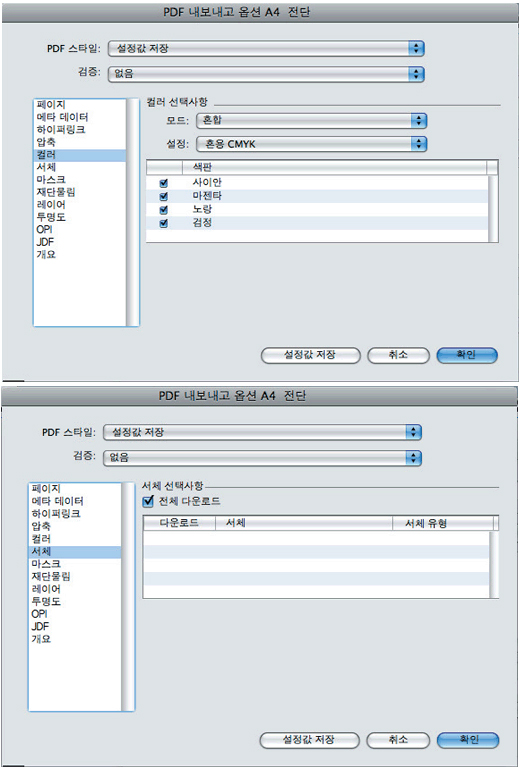Click scrollbar of the font download table
This screenshot has width=526, height=780.
[x=494, y=564]
